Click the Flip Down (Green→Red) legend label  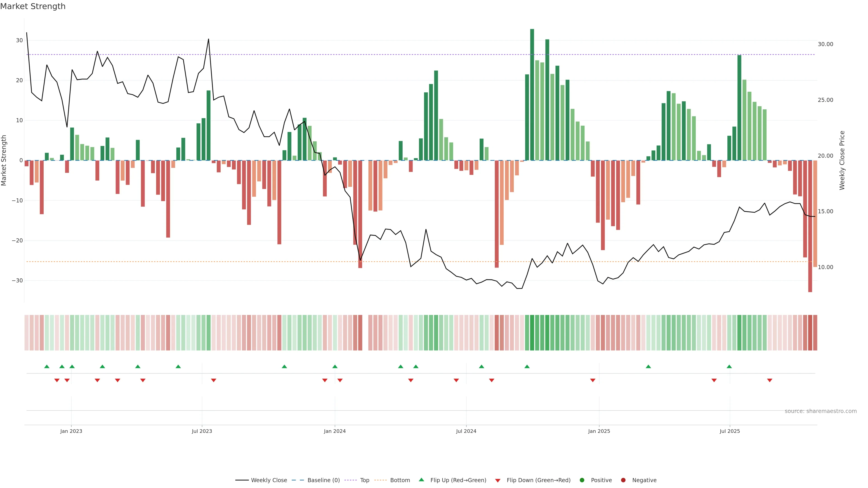point(538,480)
